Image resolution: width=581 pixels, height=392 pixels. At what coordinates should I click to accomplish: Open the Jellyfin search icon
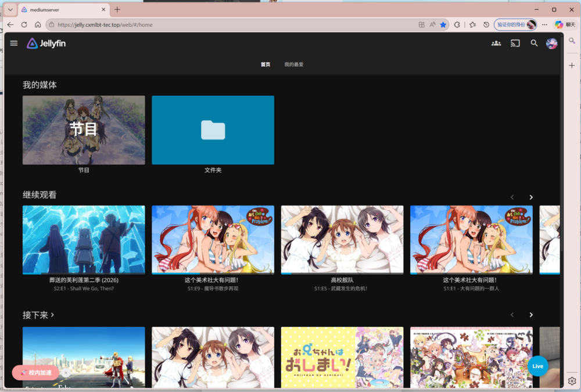[534, 44]
